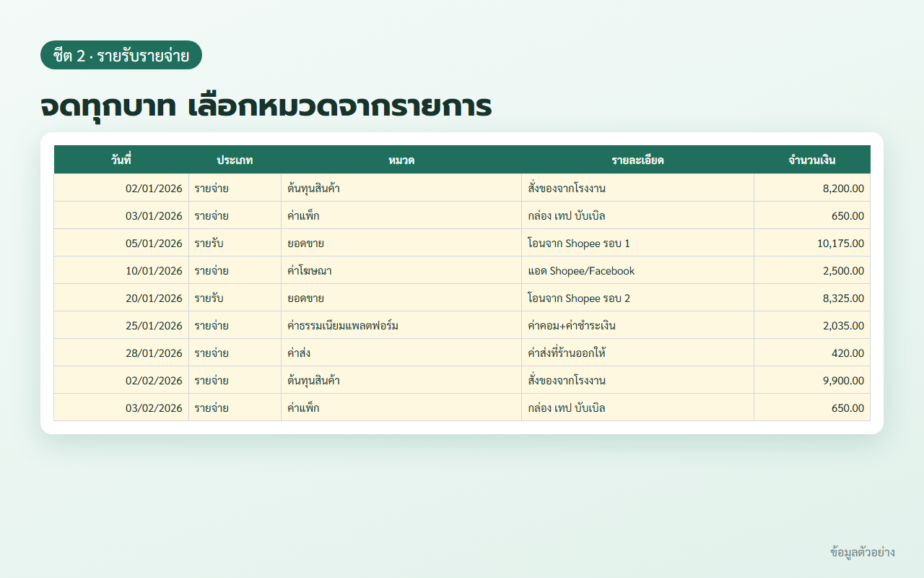Click ต้นทุนสินค้า in the 02/01/2026 row
This screenshot has width=924, height=578.
click(401, 188)
